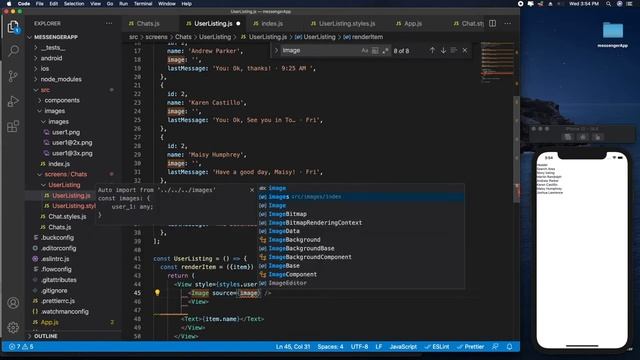The image size is (640, 360).
Task: Open the Terminal menu
Action: click(143, 4)
